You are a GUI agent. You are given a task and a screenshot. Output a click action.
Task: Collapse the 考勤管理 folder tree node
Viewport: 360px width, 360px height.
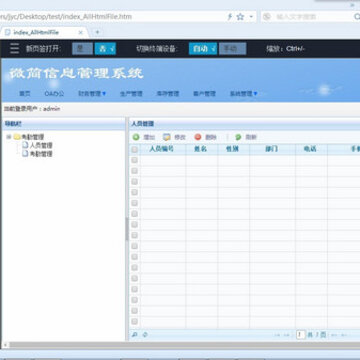9,137
